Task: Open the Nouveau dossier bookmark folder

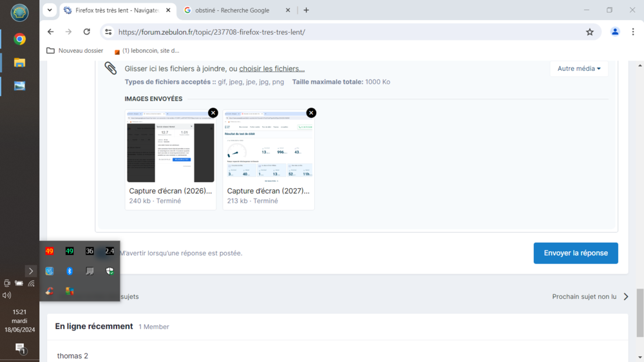Action: 75,51
